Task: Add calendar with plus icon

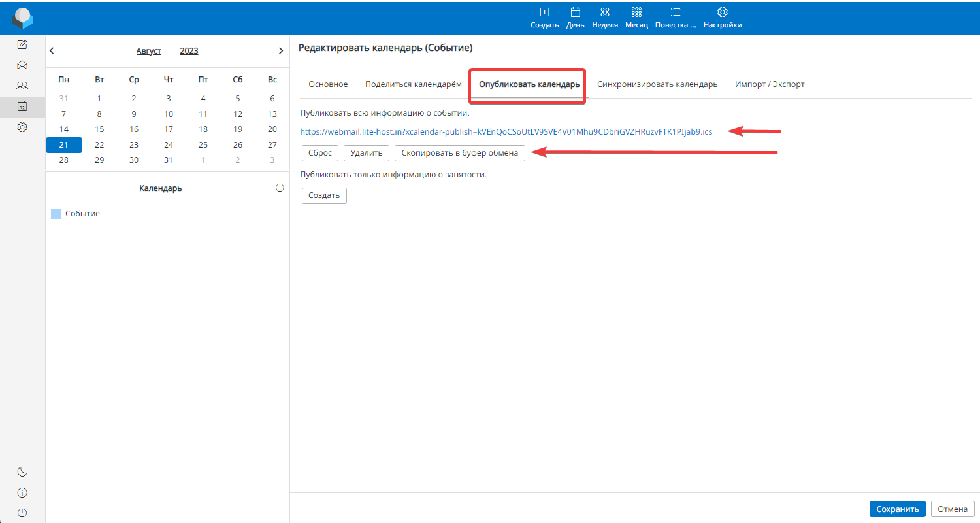Action: 280,188
